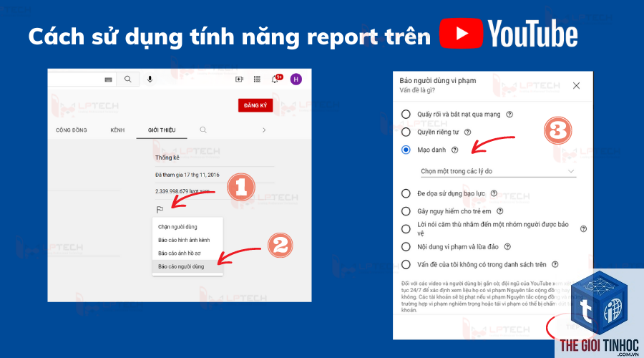Select Lời nói căm thù radio option

tap(406, 229)
